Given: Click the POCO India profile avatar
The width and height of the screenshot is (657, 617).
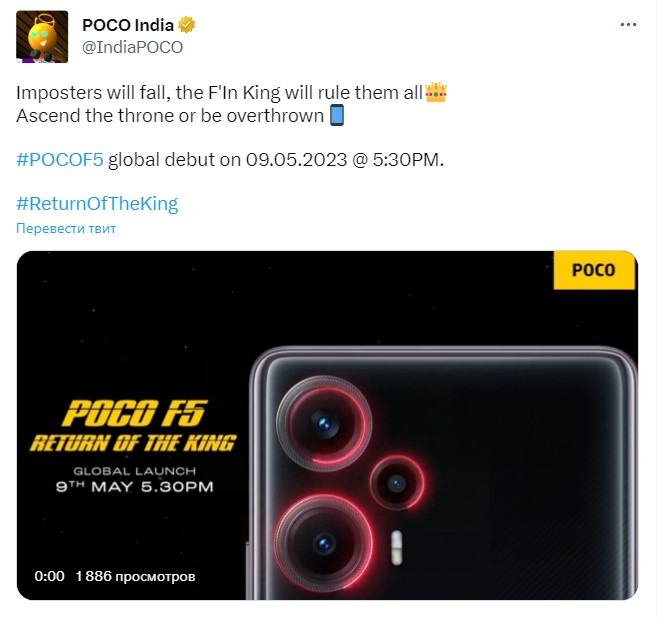Looking at the screenshot, I should click(43, 36).
